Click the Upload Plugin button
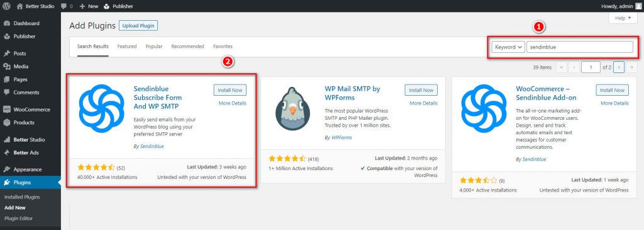Screen dimensions: 644x230 [138, 25]
